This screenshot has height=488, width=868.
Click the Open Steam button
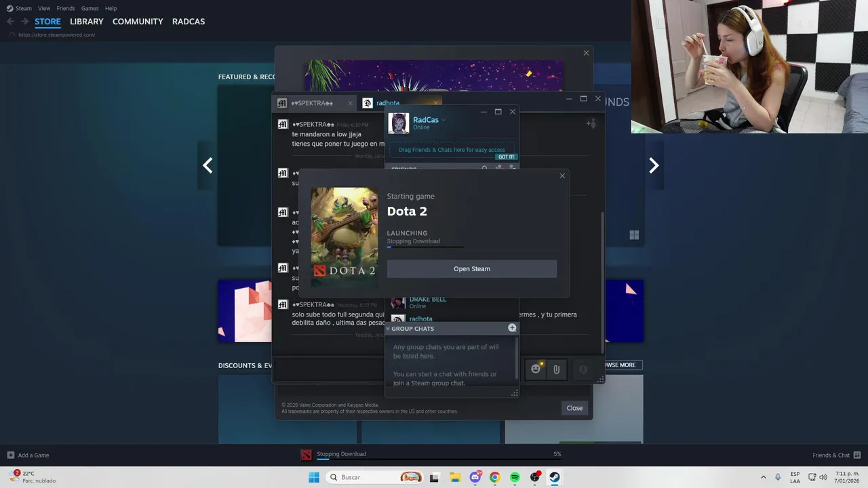click(x=472, y=269)
